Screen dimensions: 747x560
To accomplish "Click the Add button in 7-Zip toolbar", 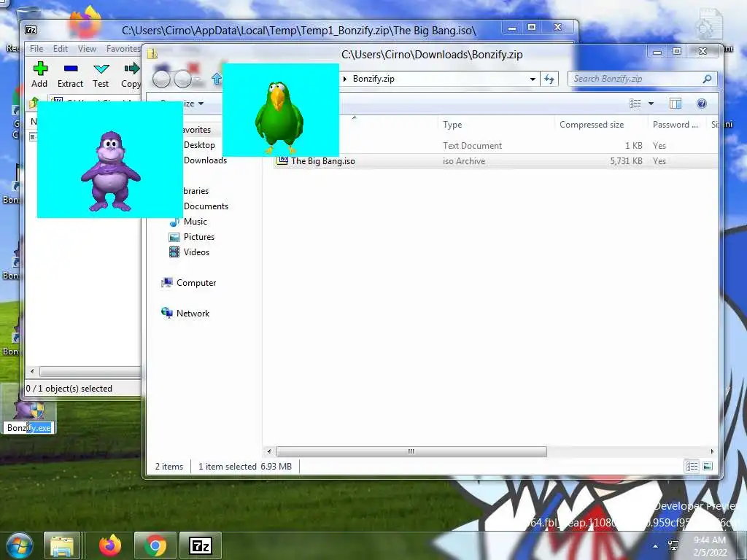I will click(39, 75).
